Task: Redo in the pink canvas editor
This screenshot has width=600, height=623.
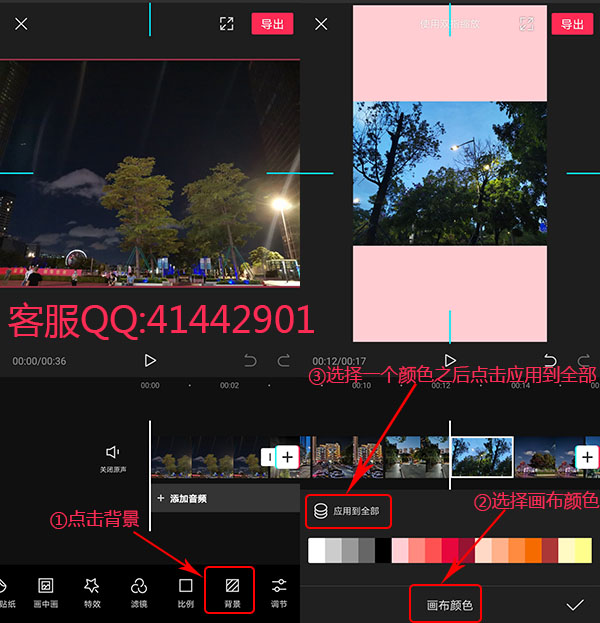Action: tap(583, 360)
